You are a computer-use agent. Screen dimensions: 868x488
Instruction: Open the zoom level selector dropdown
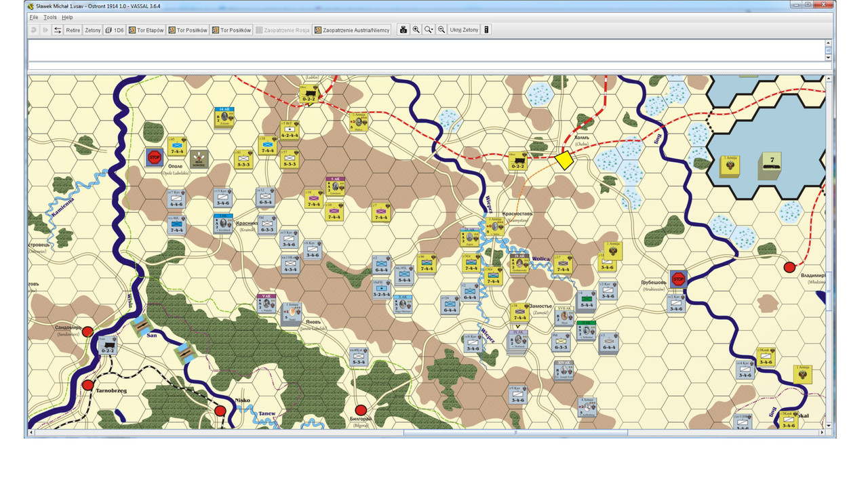tap(429, 30)
